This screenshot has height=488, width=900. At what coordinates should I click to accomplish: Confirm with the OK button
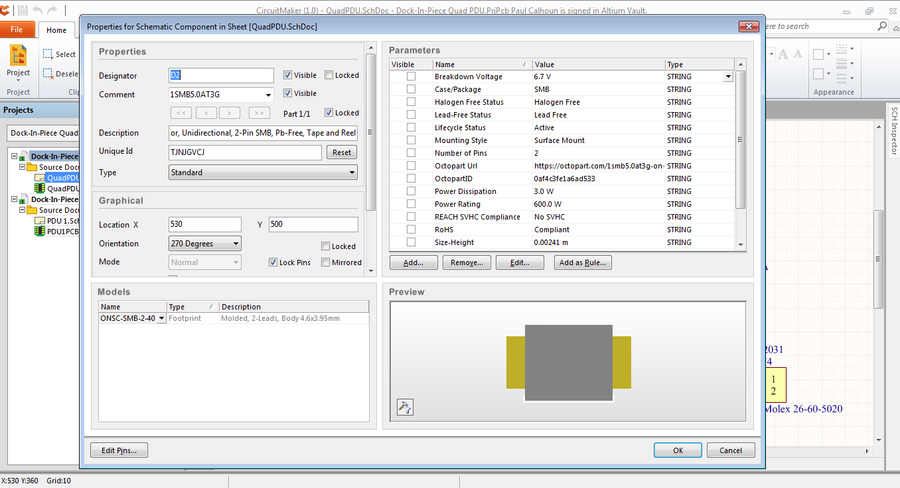pos(678,450)
